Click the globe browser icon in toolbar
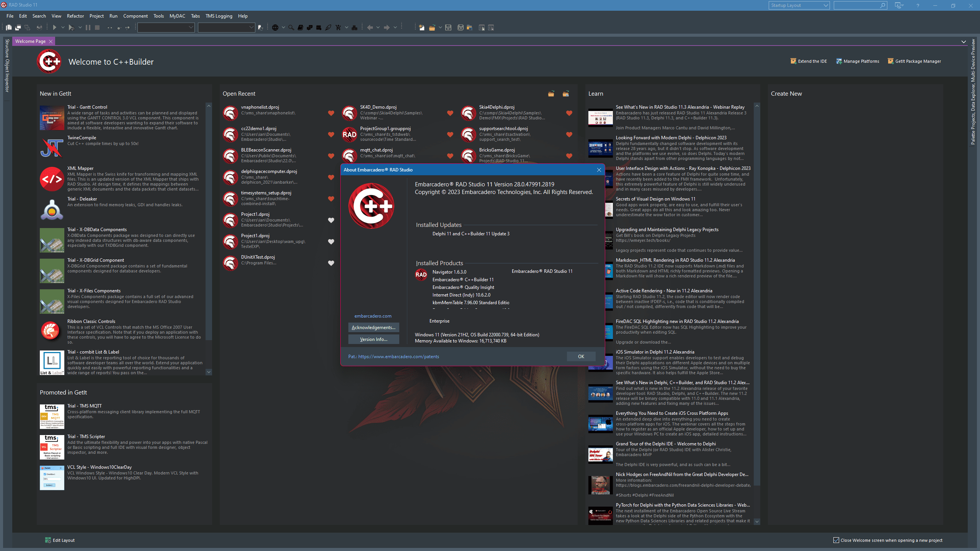Screen dimensions: 980x551 pyautogui.click(x=275, y=28)
